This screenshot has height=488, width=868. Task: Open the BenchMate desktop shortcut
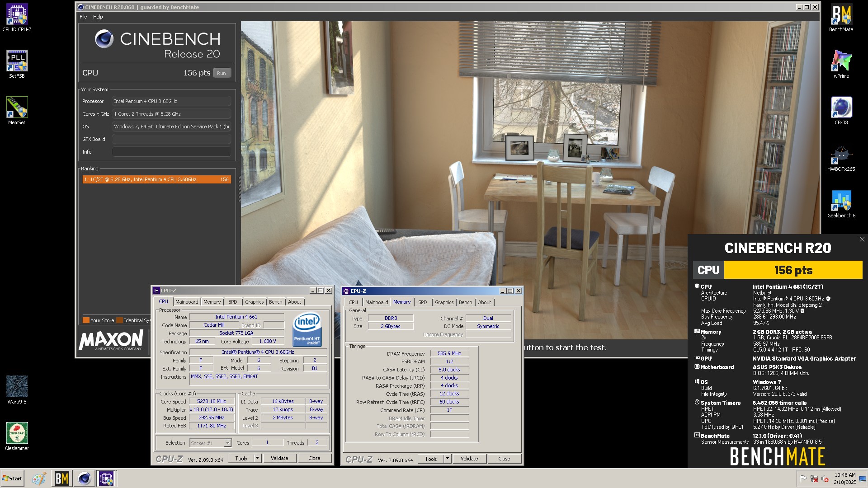pyautogui.click(x=841, y=18)
